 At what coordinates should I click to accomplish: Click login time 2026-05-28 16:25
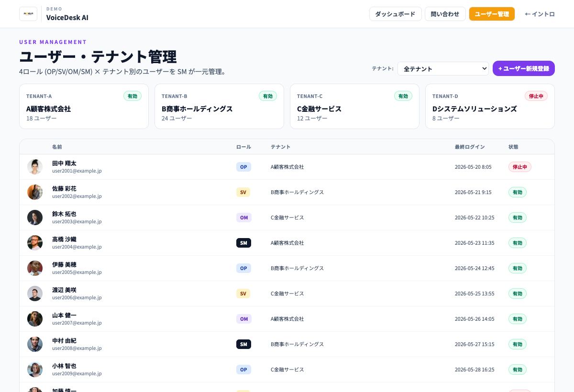pyautogui.click(x=475, y=370)
